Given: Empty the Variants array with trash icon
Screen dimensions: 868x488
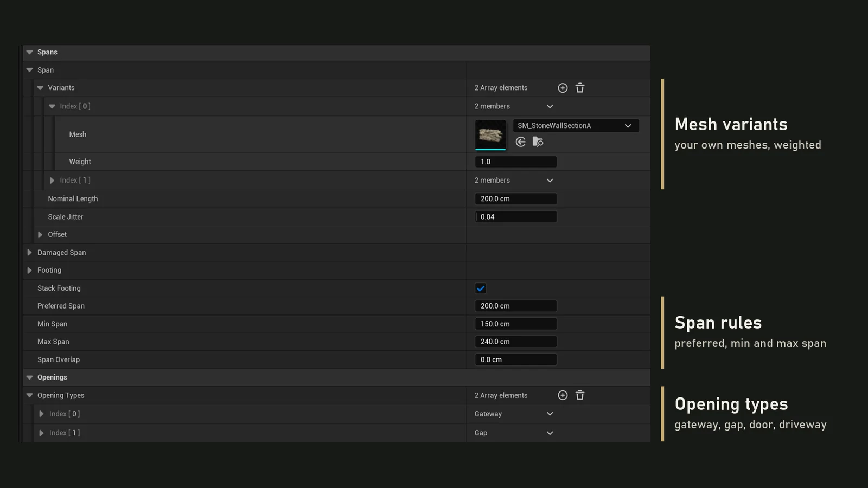Looking at the screenshot, I should pos(580,88).
